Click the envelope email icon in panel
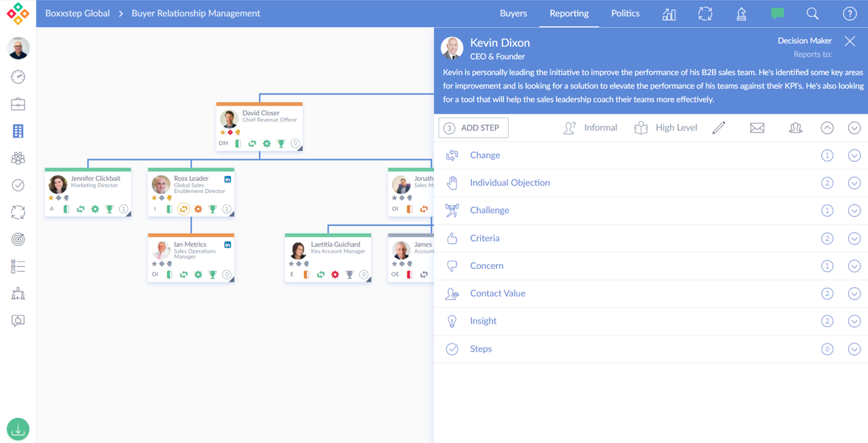The image size is (868, 443). [757, 128]
